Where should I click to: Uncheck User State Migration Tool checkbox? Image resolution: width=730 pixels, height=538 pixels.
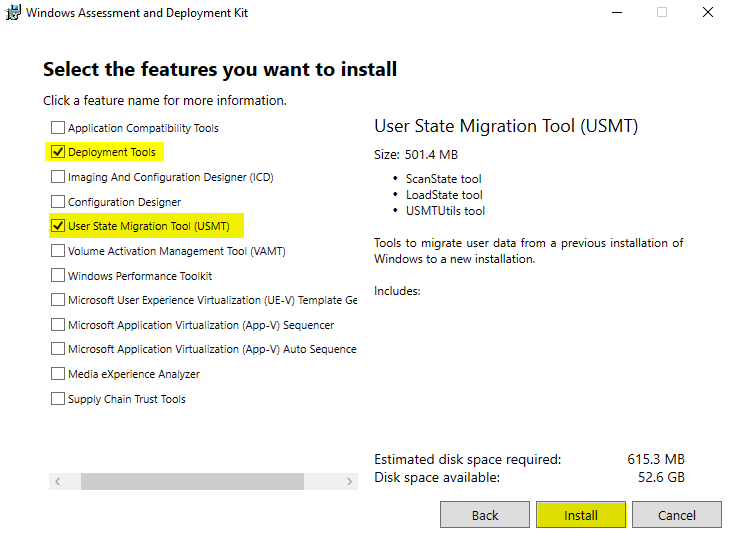click(x=58, y=226)
